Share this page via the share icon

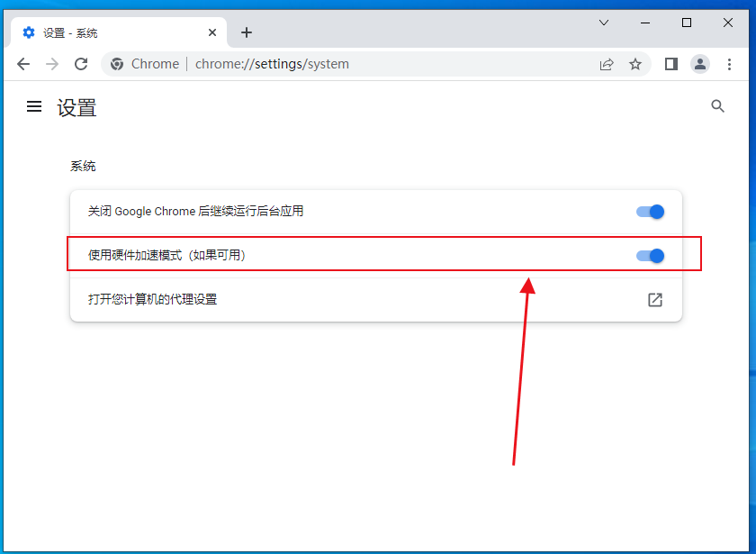point(607,64)
